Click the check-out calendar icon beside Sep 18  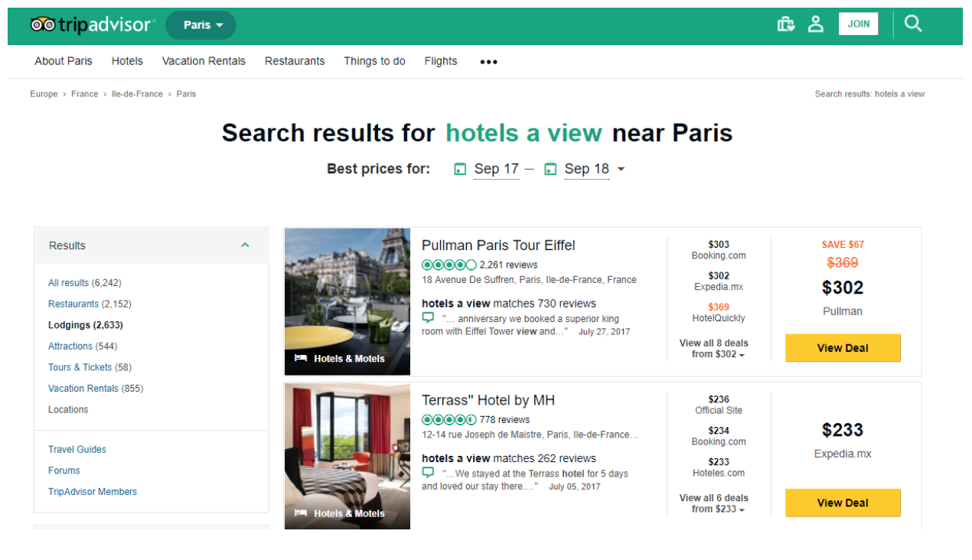pyautogui.click(x=550, y=169)
